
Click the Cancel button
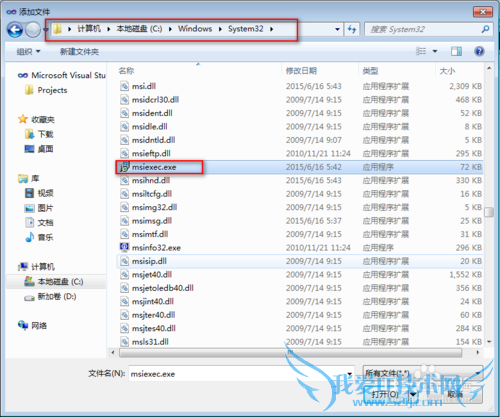coord(455,394)
